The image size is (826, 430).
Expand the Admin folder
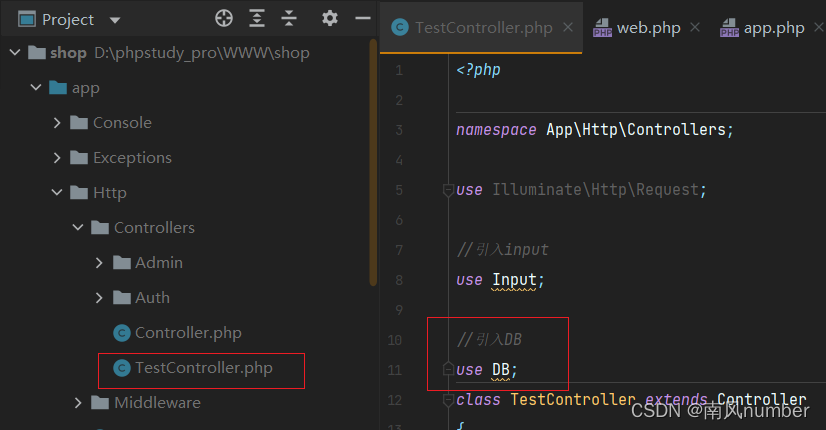pos(99,262)
